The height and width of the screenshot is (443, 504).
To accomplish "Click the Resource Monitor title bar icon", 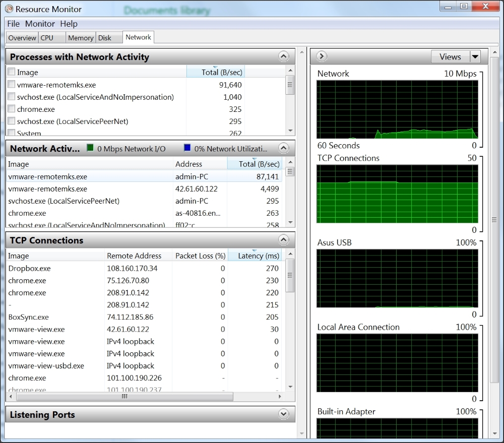I will tap(9, 9).
